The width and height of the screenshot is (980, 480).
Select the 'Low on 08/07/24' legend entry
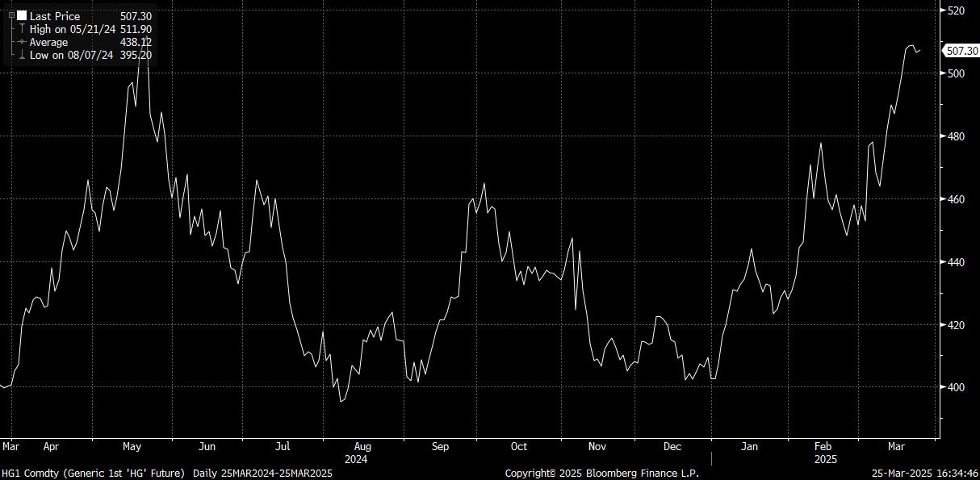click(x=71, y=55)
